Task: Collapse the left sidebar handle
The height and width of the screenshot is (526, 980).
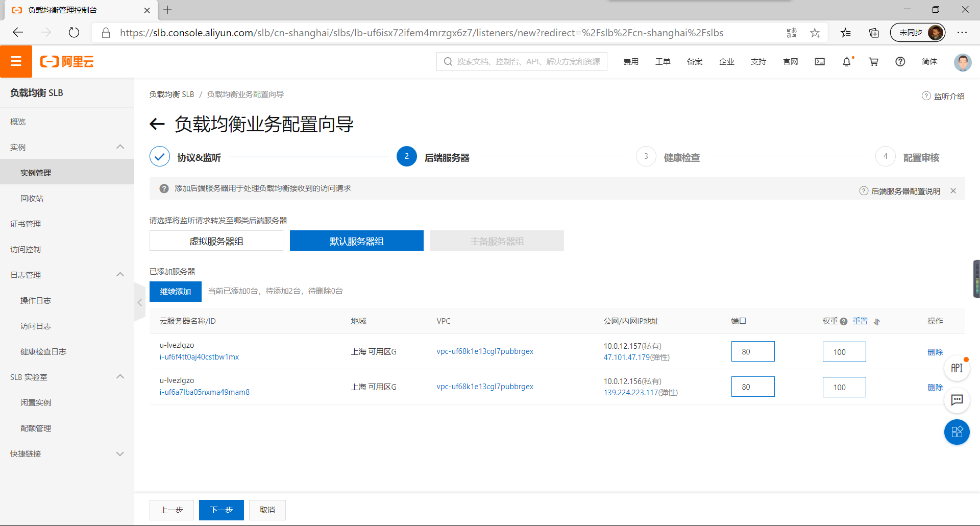Action: tap(139, 302)
